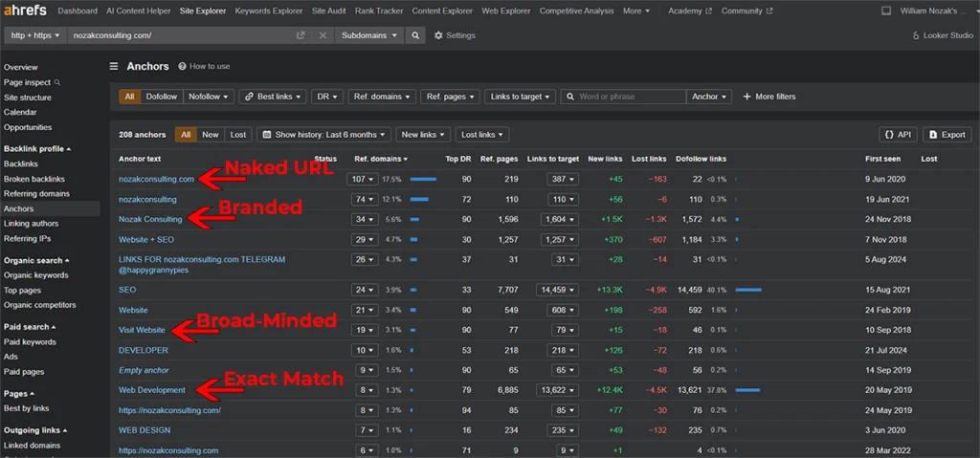Open Linked domains in sidebar
Viewport: 980px width, 458px height.
pyautogui.click(x=32, y=446)
